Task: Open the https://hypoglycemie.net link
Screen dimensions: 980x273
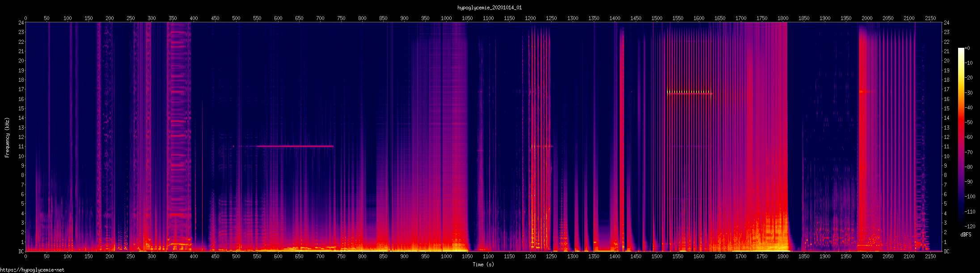Action: [32, 270]
